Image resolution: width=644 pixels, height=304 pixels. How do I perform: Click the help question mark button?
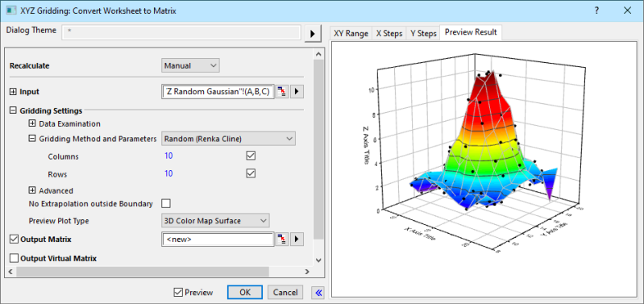[596, 10]
